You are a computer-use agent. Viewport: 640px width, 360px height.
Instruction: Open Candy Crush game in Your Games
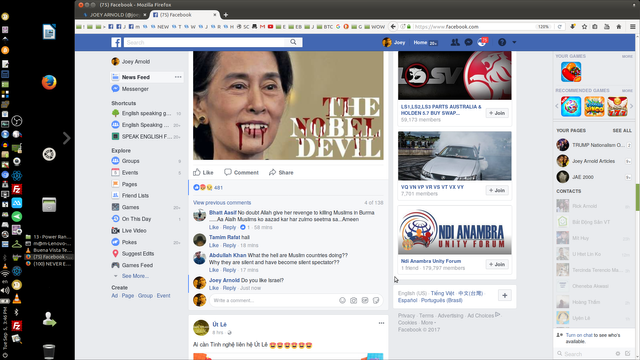571,72
